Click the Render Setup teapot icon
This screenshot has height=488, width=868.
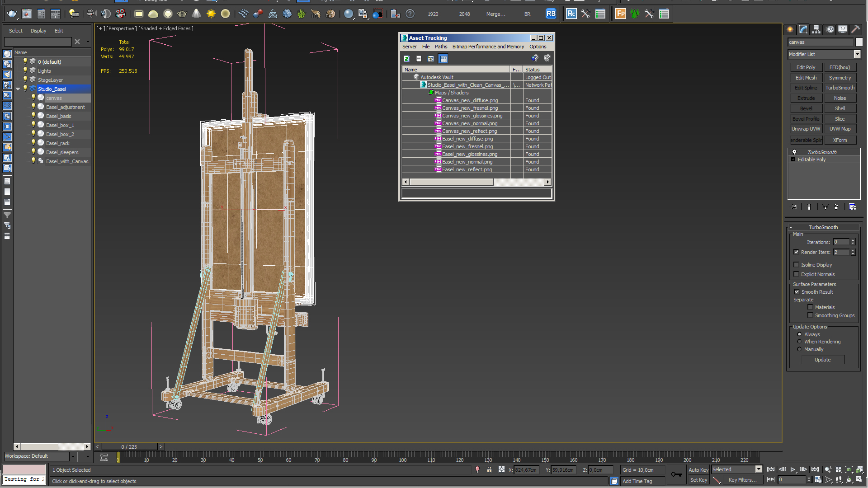[x=12, y=14]
